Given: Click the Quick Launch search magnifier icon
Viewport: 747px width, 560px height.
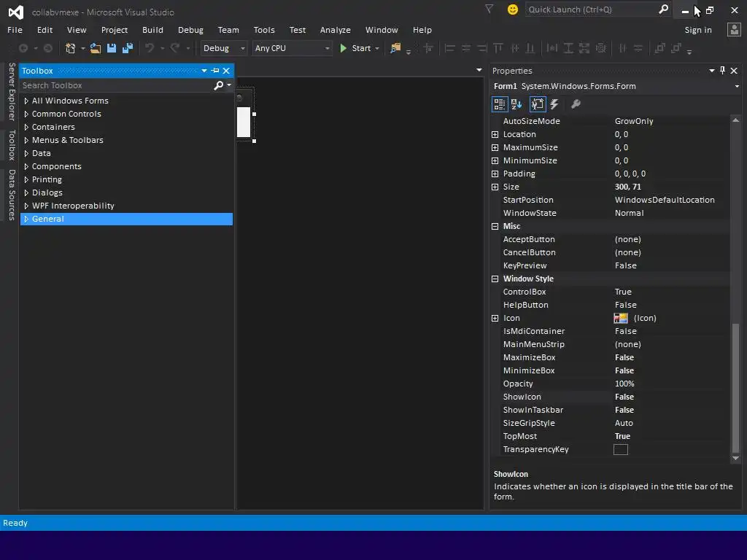Looking at the screenshot, I should [x=663, y=9].
